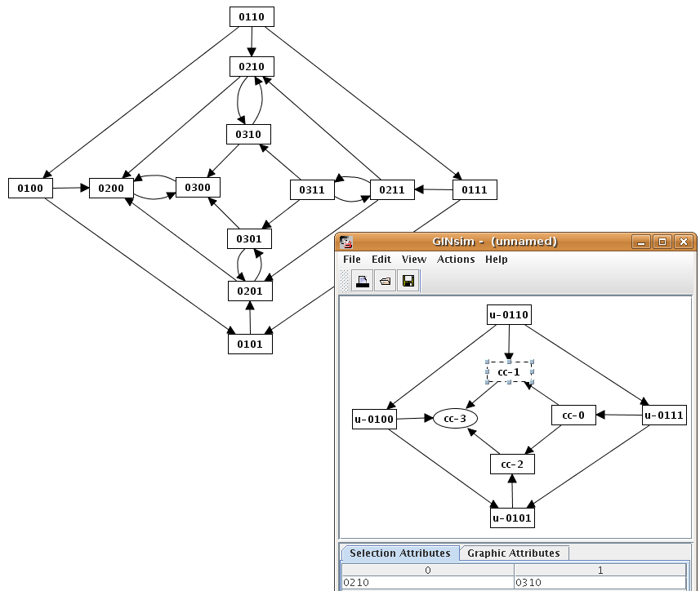
Task: Click the GINsim window title bar icon
Action: 346,242
